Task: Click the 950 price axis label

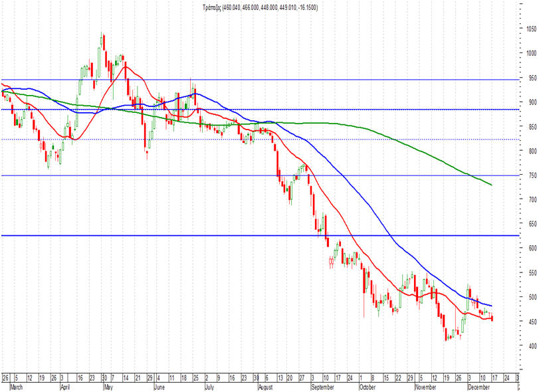Action: [x=532, y=78]
